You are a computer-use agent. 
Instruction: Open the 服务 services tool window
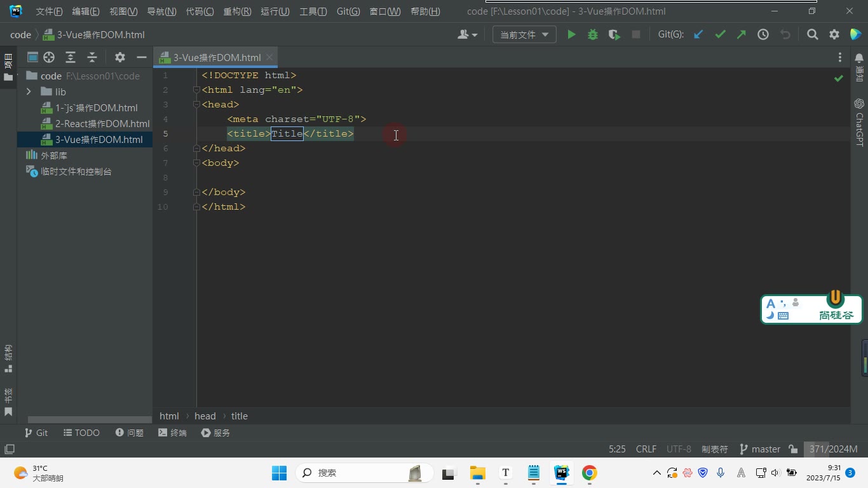(215, 433)
